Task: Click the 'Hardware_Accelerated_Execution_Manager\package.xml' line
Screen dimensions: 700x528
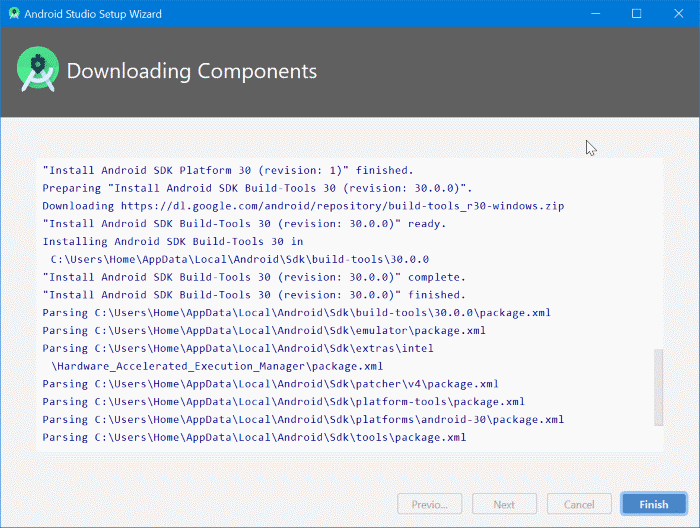Action: point(217,367)
